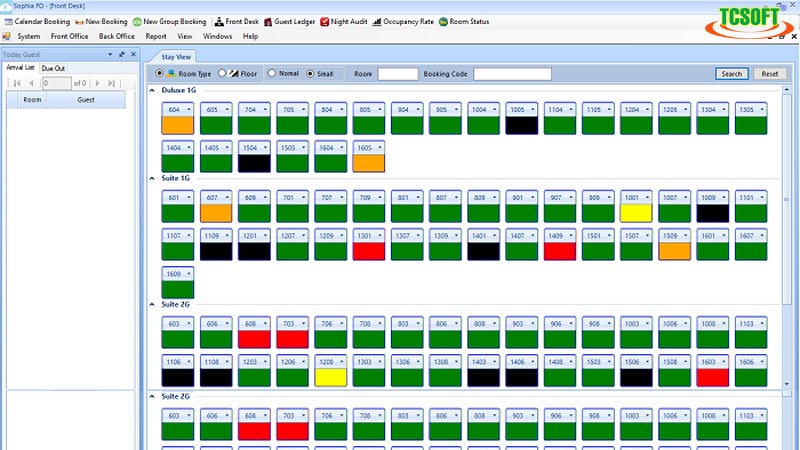Open dropdown arrow on room 1005
Image resolution: width=800 pixels, height=450 pixels.
[x=533, y=110]
